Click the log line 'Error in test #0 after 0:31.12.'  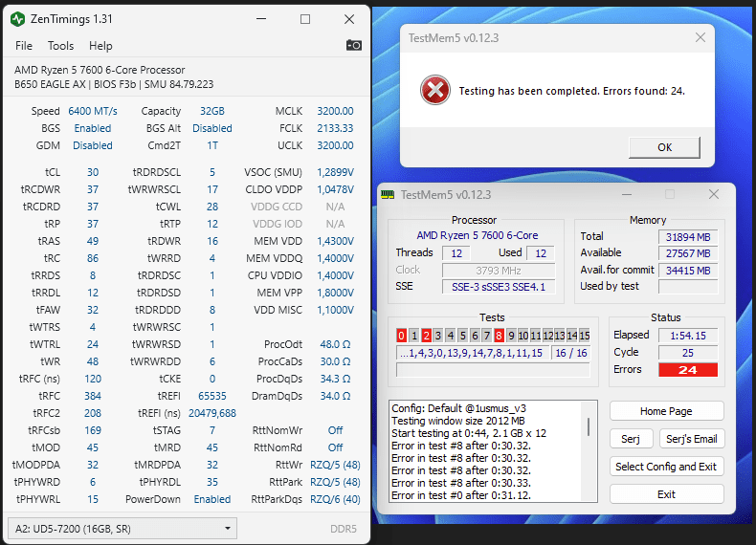(x=461, y=495)
